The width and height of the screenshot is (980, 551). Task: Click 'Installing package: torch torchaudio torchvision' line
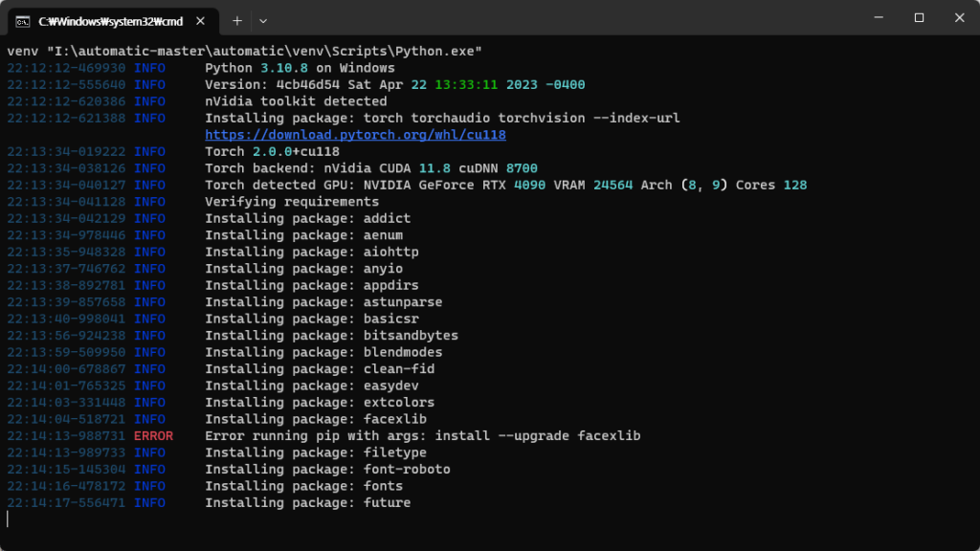tap(442, 118)
